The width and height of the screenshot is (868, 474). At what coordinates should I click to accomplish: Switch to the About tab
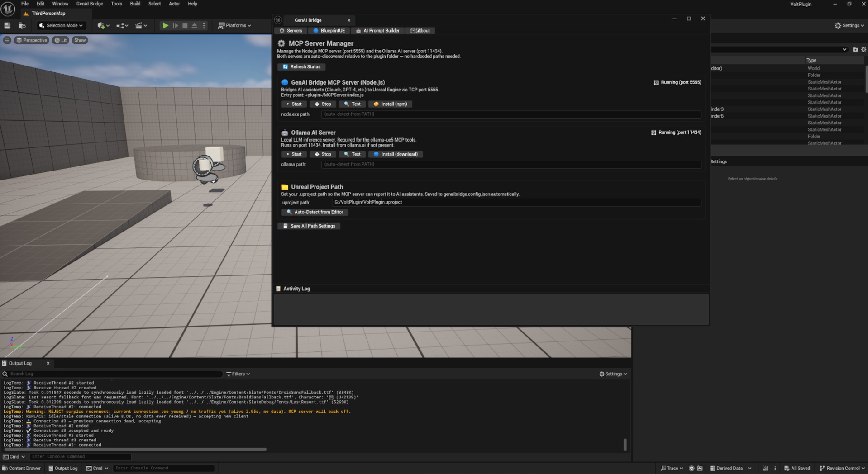pos(420,31)
